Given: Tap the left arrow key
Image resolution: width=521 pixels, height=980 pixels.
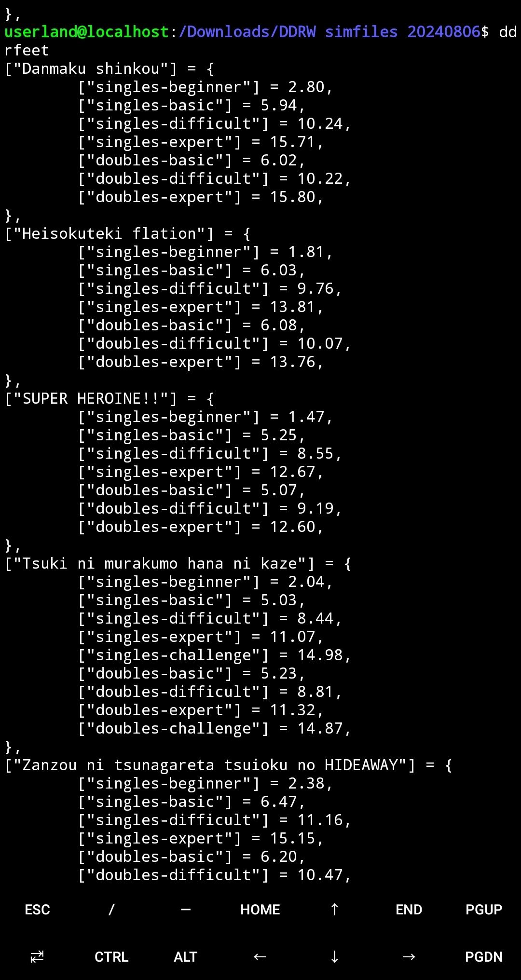Looking at the screenshot, I should (260, 957).
